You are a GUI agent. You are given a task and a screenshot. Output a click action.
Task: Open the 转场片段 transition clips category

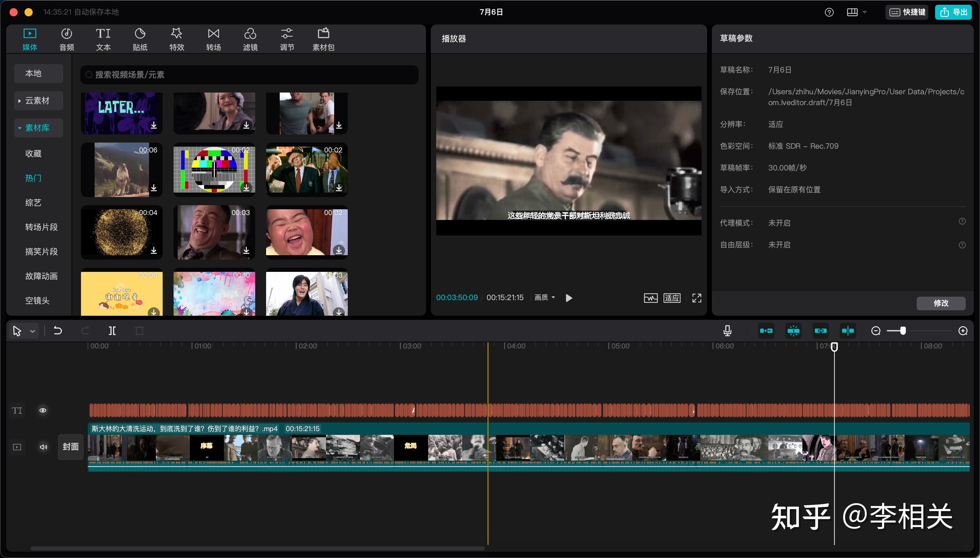pos(42,227)
